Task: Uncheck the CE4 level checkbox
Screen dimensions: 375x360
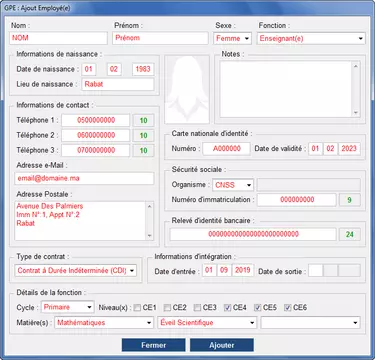Action: [227, 307]
